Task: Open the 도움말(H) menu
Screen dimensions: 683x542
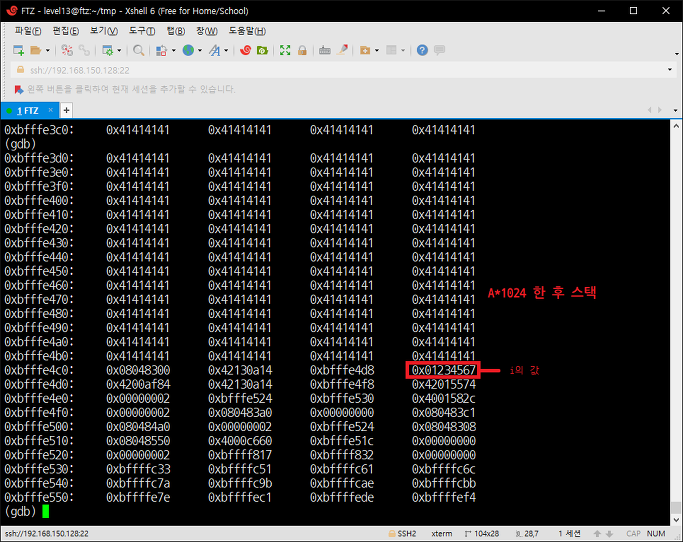Action: click(x=247, y=31)
